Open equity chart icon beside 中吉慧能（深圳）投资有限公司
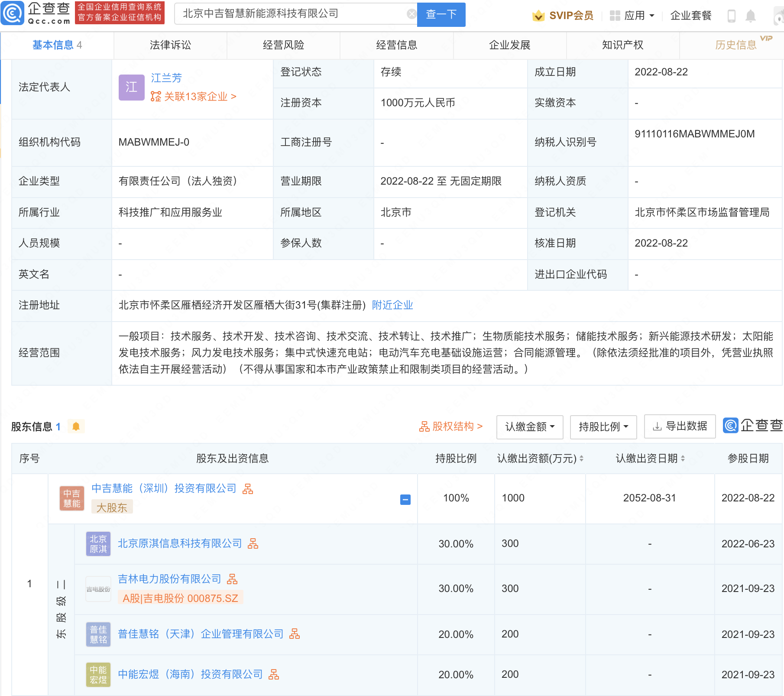Viewport: 784px width, 696px height. (248, 489)
